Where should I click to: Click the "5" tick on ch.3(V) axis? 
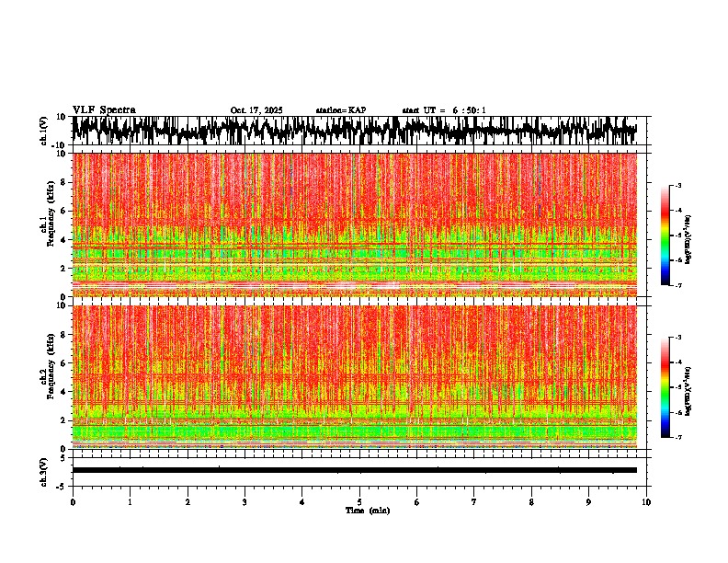[x=63, y=457]
